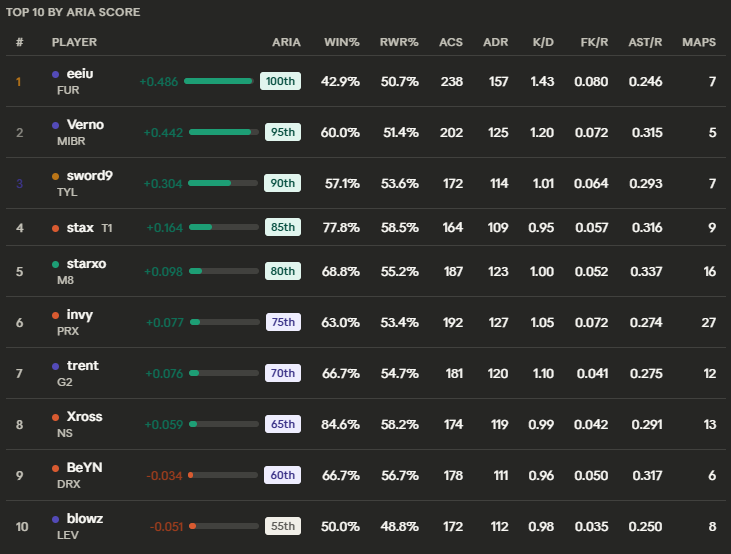Click the TYL team label

coord(67,192)
